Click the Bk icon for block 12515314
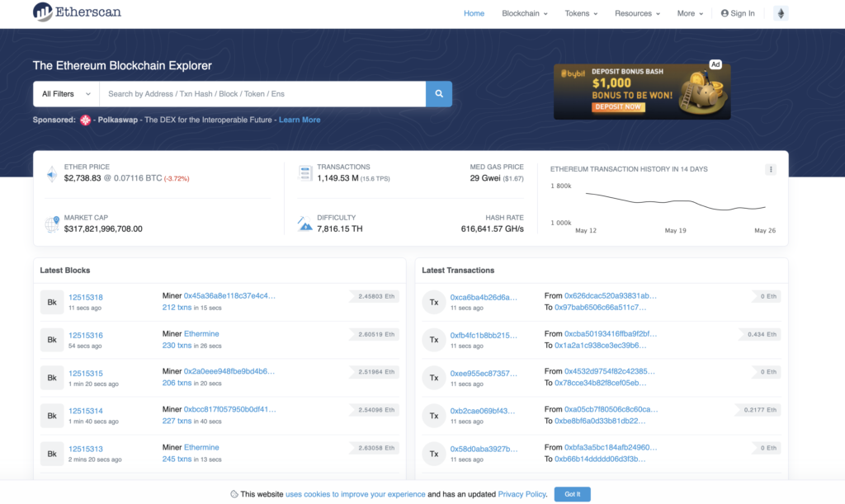Screen dimensions: 845x504 pos(52,416)
